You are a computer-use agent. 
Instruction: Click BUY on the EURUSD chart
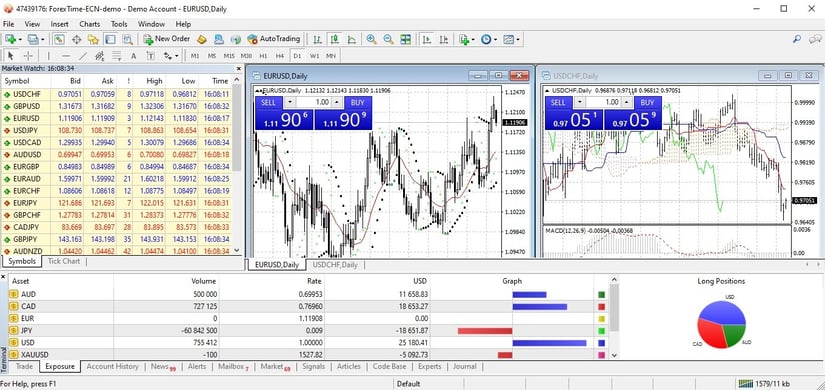tap(358, 102)
